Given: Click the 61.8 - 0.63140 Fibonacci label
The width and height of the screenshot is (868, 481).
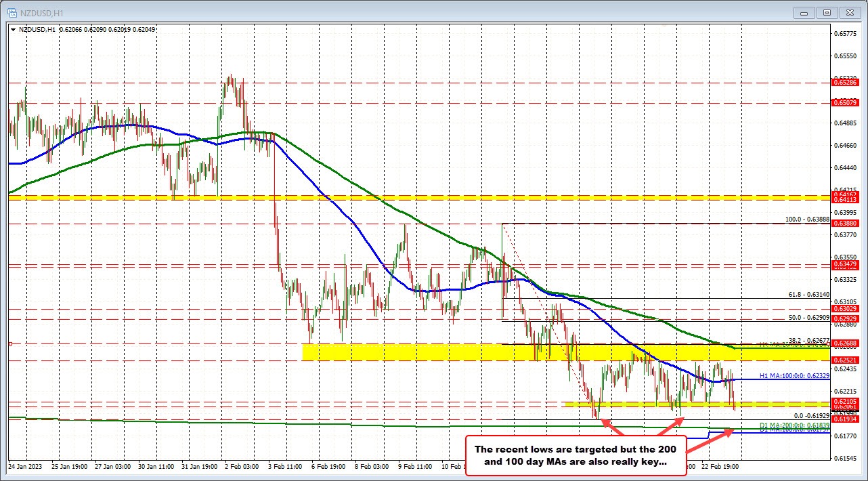Looking at the screenshot, I should 808,294.
